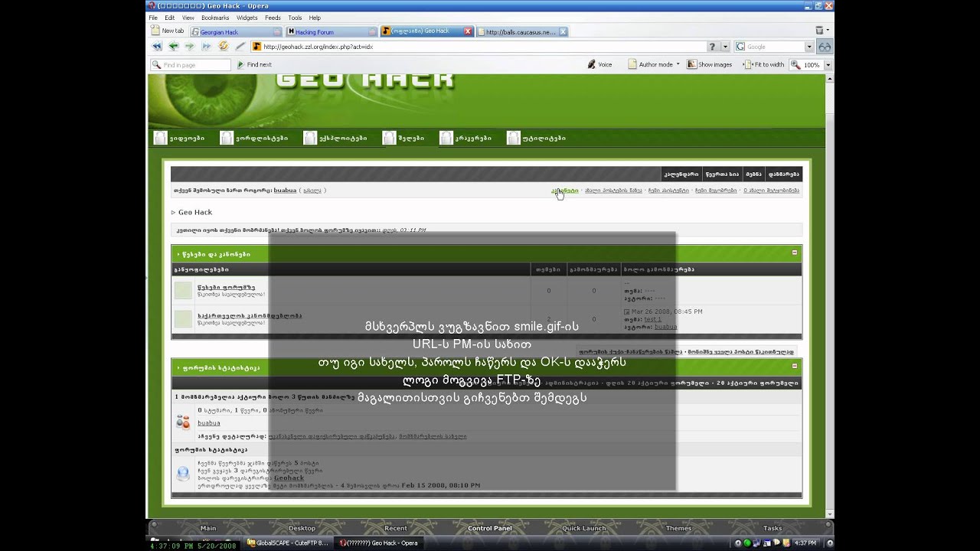980x551 pixels.
Task: Click the site icon in the address bar
Action: (256, 47)
